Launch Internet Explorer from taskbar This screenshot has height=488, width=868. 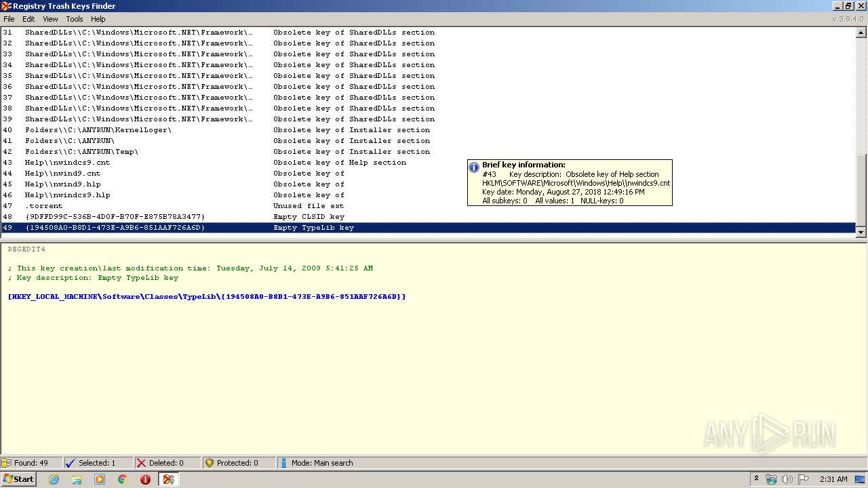(54, 479)
